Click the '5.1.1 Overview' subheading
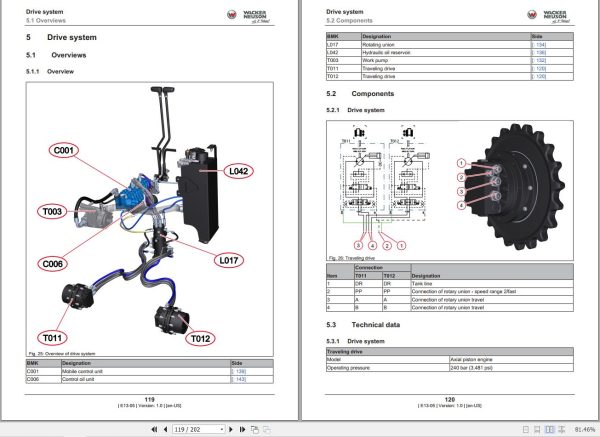This screenshot has height=437, width=600. [50, 72]
